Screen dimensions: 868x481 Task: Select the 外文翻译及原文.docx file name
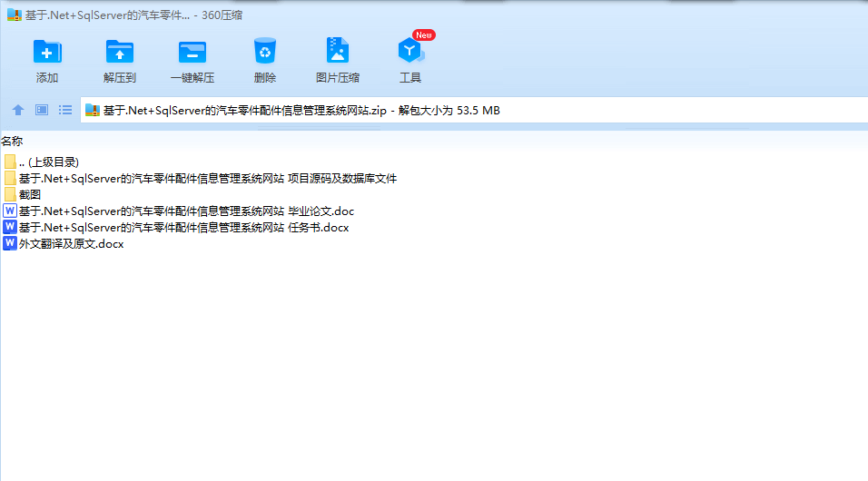[72, 243]
